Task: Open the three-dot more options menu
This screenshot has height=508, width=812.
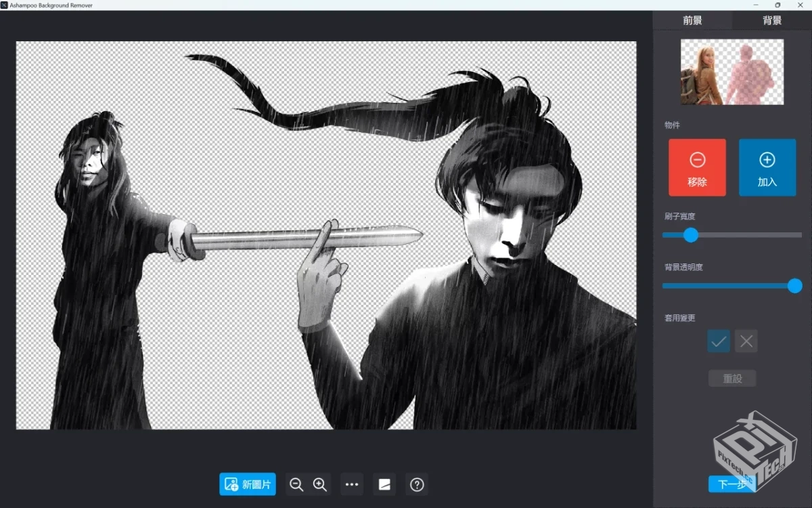Action: pyautogui.click(x=351, y=484)
